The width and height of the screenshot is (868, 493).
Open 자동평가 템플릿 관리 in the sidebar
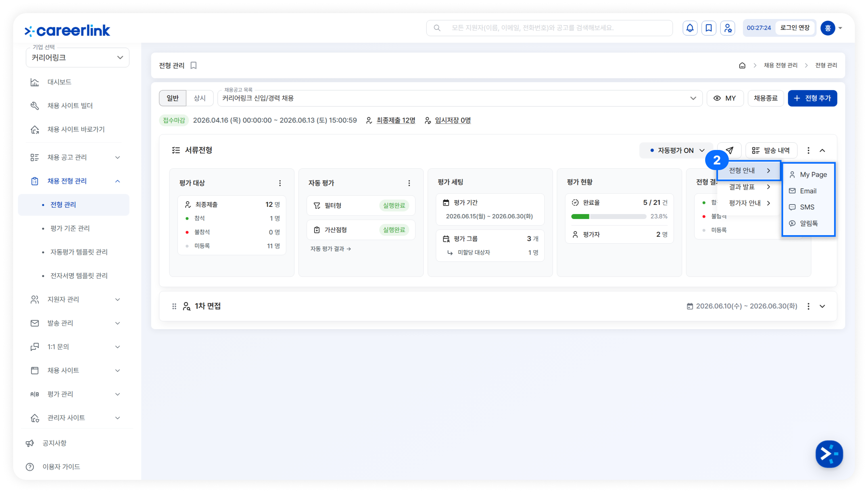tap(74, 252)
